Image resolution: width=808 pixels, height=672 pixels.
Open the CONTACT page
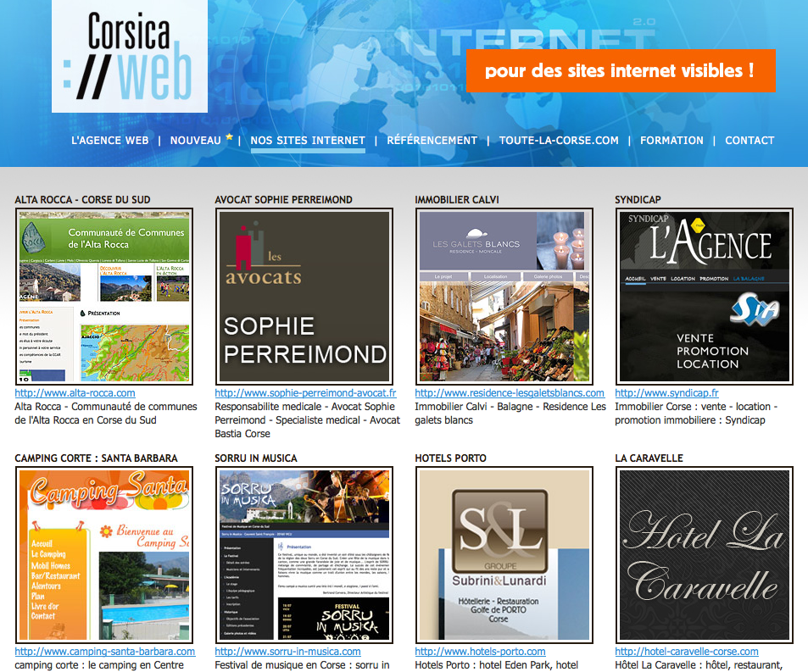[x=749, y=141]
